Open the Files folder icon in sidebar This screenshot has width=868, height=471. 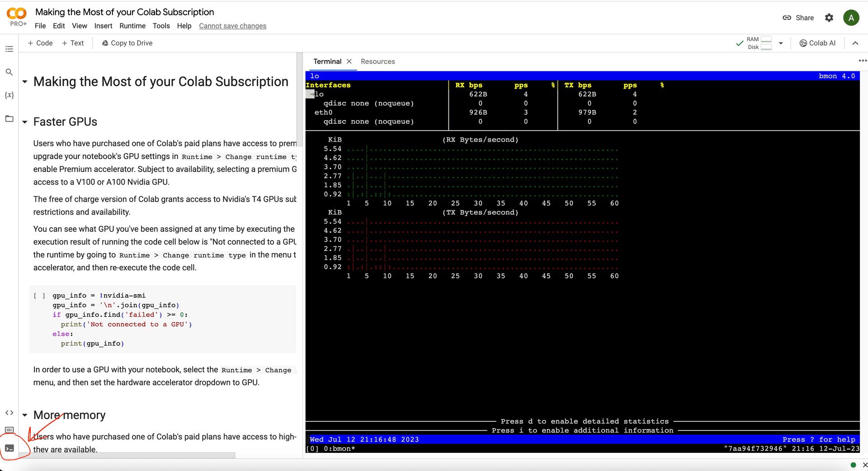coord(9,119)
